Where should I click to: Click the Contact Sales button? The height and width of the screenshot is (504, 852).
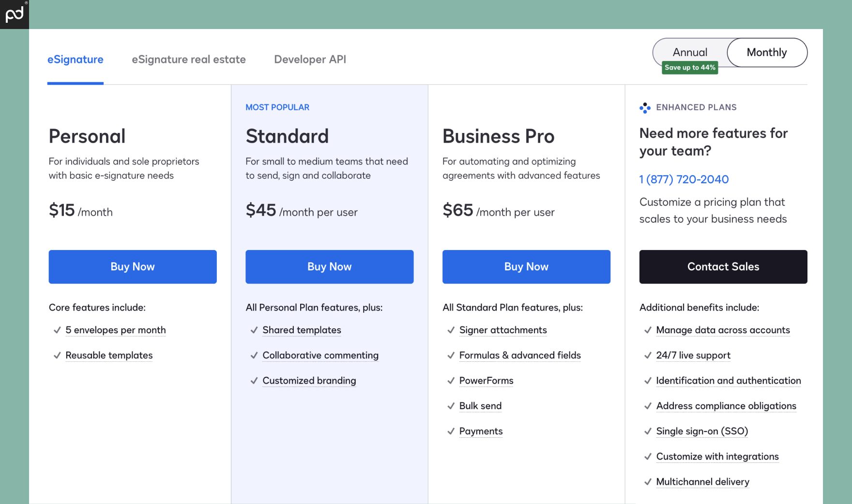723,267
